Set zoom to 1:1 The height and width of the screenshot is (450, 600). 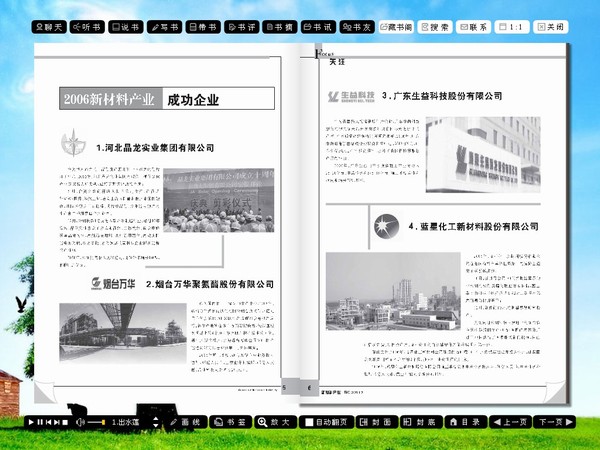pos(512,27)
